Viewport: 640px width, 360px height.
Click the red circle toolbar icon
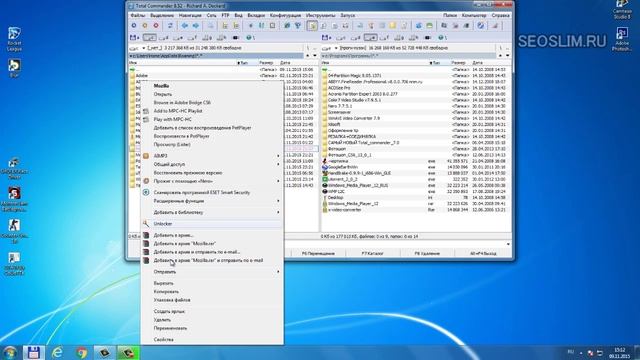coord(156,26)
